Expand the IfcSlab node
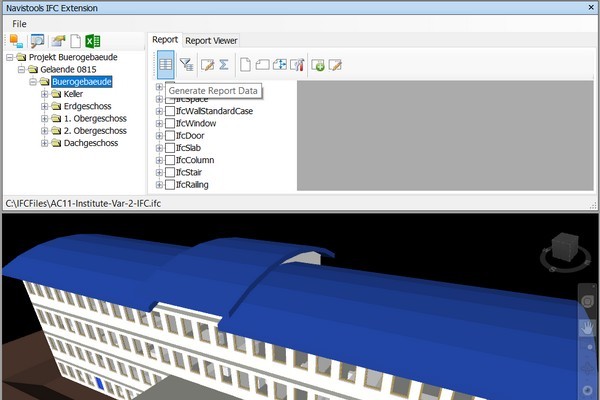 click(159, 148)
